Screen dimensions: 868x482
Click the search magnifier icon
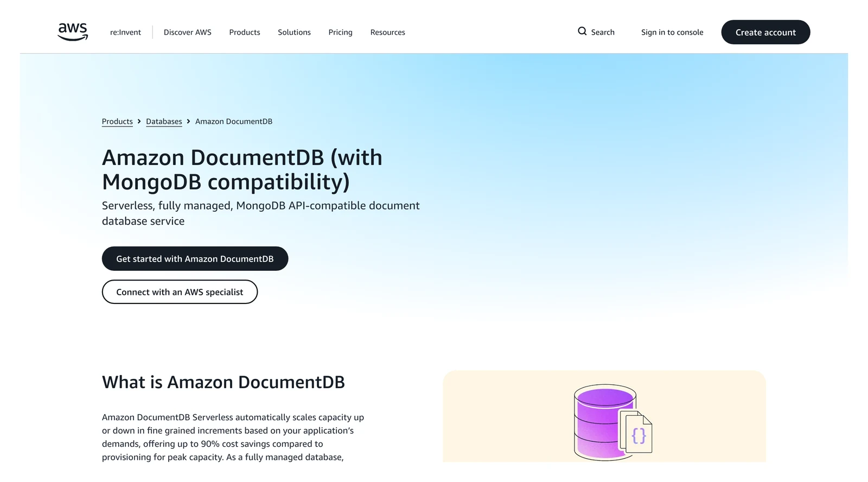click(582, 31)
